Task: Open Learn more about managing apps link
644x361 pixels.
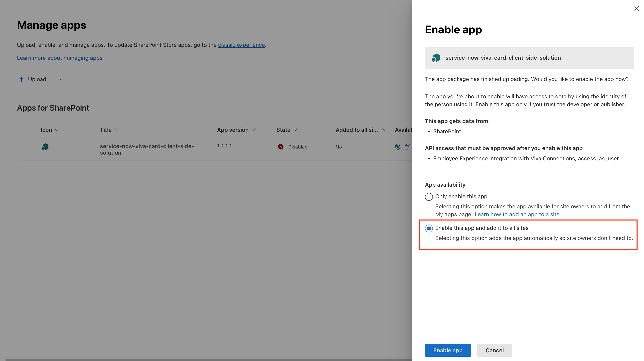Action: coord(59,58)
